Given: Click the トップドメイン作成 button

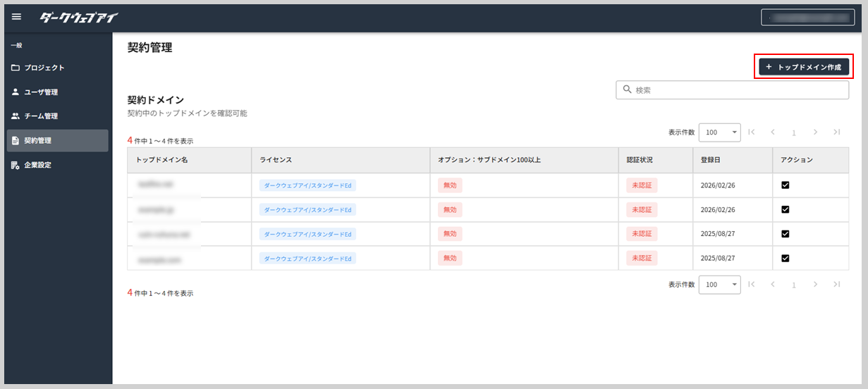Looking at the screenshot, I should coord(803,67).
